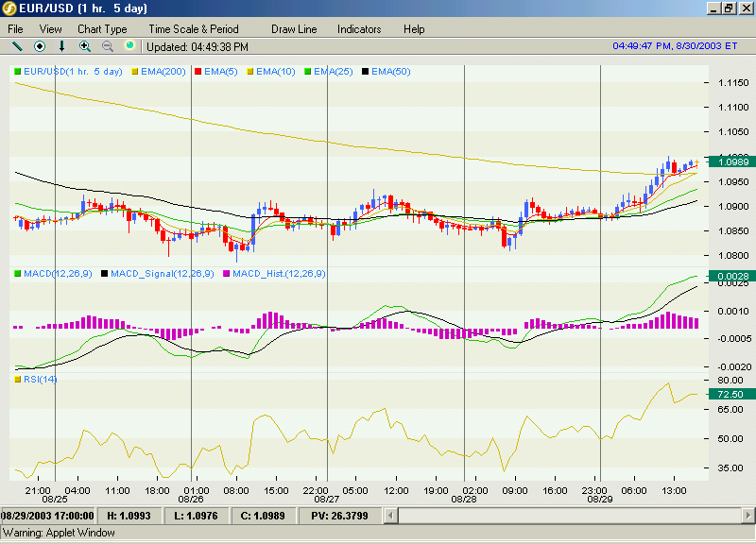Click the 08/29/2003 17:00:00 status field
Viewport: 756px width, 544px height.
tap(48, 516)
